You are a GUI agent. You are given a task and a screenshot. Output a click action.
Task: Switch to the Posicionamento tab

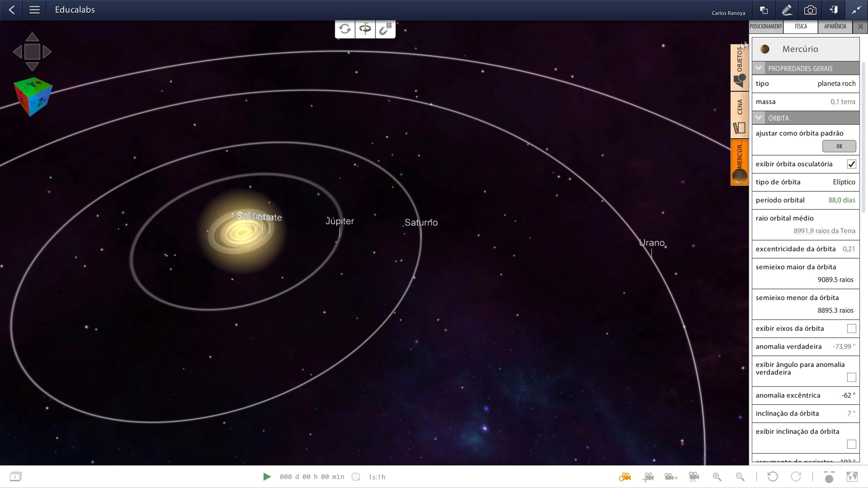(766, 26)
